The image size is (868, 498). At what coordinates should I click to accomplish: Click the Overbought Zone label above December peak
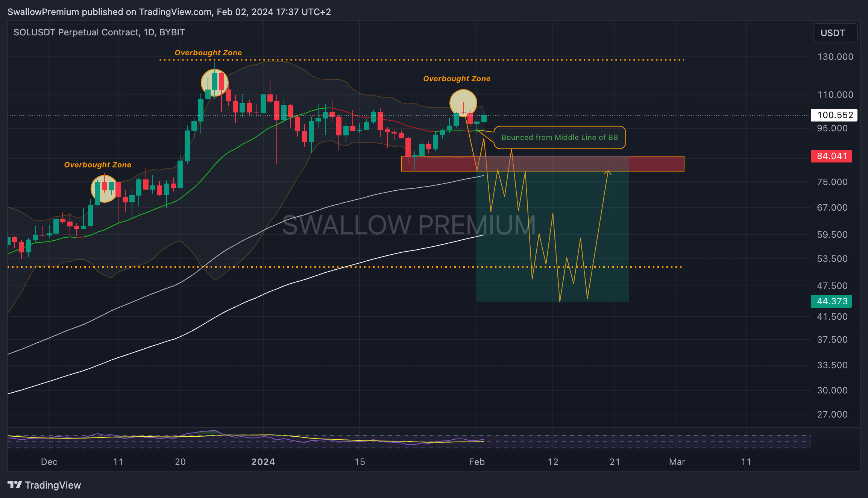pyautogui.click(x=98, y=165)
